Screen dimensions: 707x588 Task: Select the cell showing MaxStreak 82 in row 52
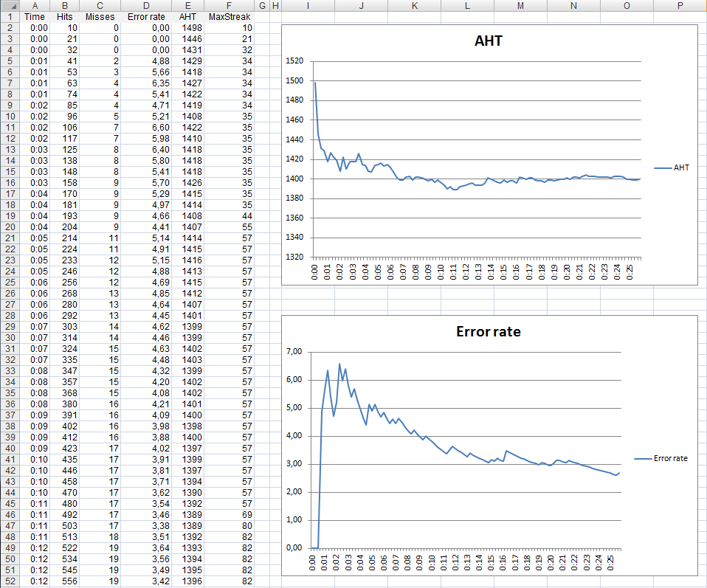pyautogui.click(x=229, y=581)
